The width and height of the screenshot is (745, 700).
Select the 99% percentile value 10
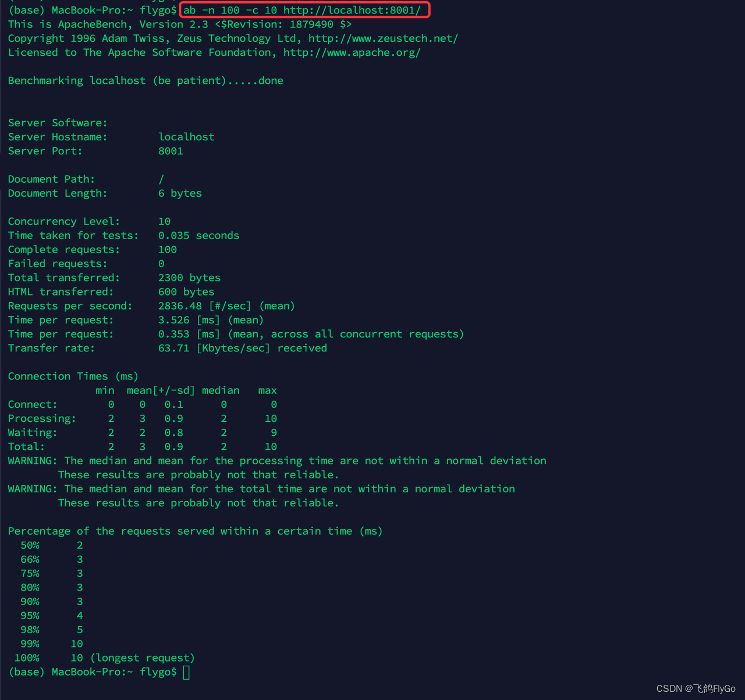[x=76, y=644]
